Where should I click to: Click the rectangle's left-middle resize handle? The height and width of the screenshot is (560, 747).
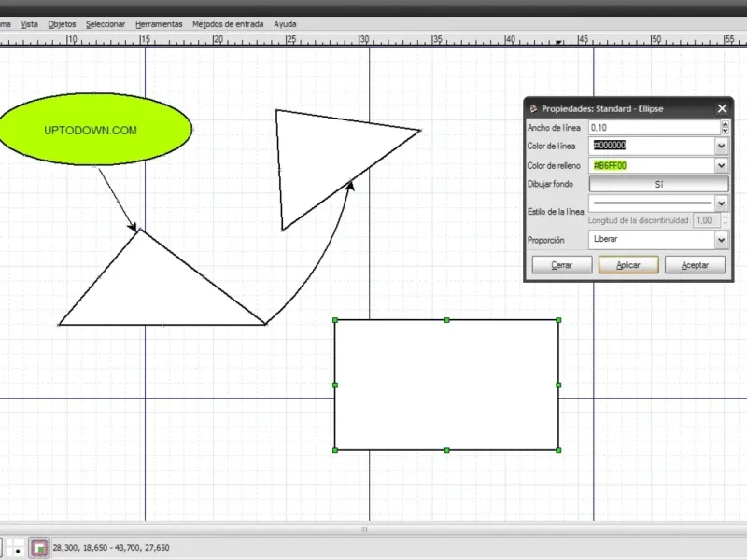pos(335,385)
